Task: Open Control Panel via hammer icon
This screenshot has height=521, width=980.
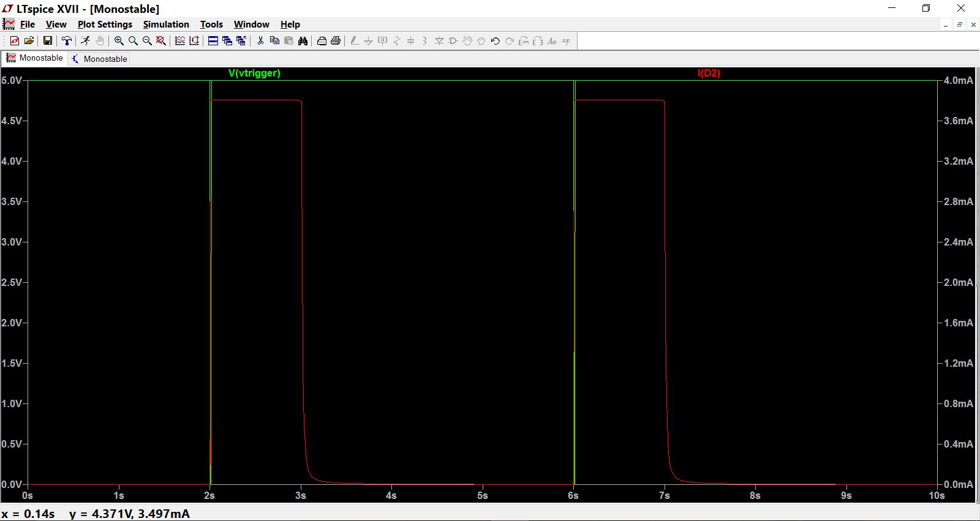Action: pyautogui.click(x=66, y=41)
